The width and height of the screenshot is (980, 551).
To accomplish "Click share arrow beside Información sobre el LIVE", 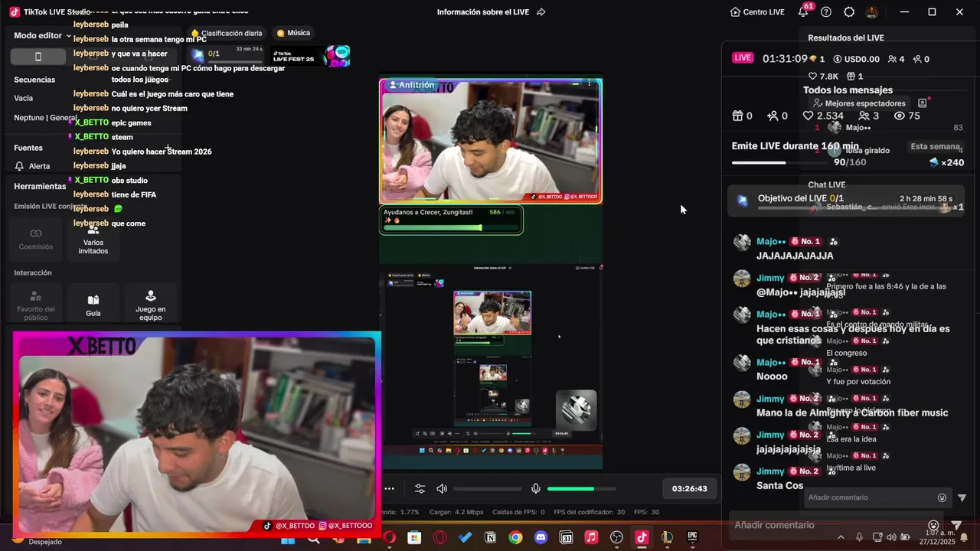I will click(x=541, y=12).
